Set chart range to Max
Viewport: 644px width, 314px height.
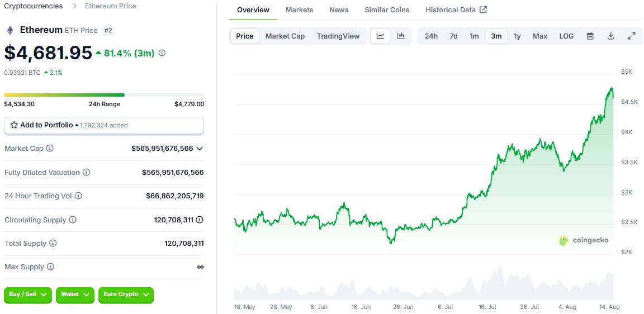click(x=540, y=36)
